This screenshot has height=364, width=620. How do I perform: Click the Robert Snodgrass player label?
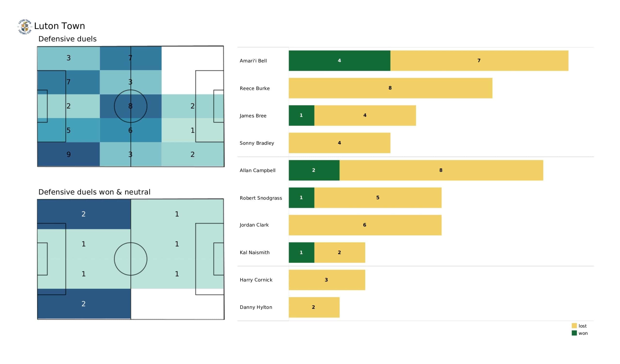coord(261,198)
